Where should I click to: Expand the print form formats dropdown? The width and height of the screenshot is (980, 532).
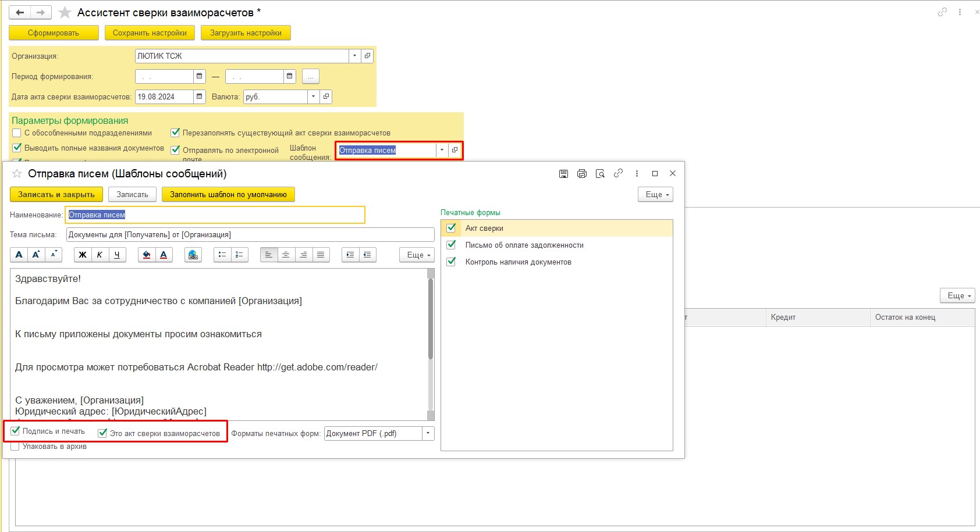coord(428,433)
